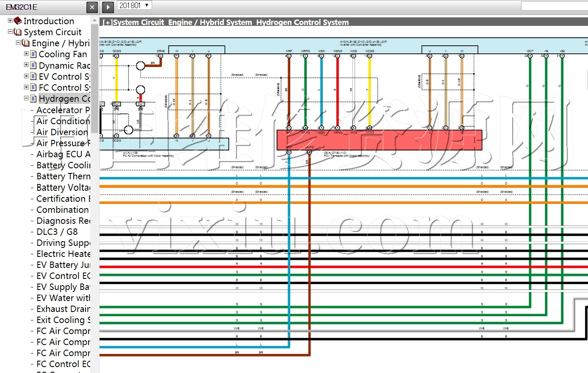Click the red Introduction book icon
The image size is (588, 373).
click(18, 21)
